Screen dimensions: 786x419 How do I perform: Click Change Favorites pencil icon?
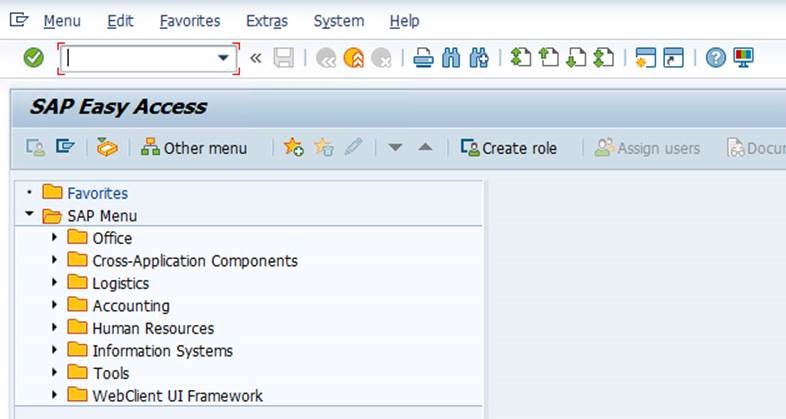354,147
